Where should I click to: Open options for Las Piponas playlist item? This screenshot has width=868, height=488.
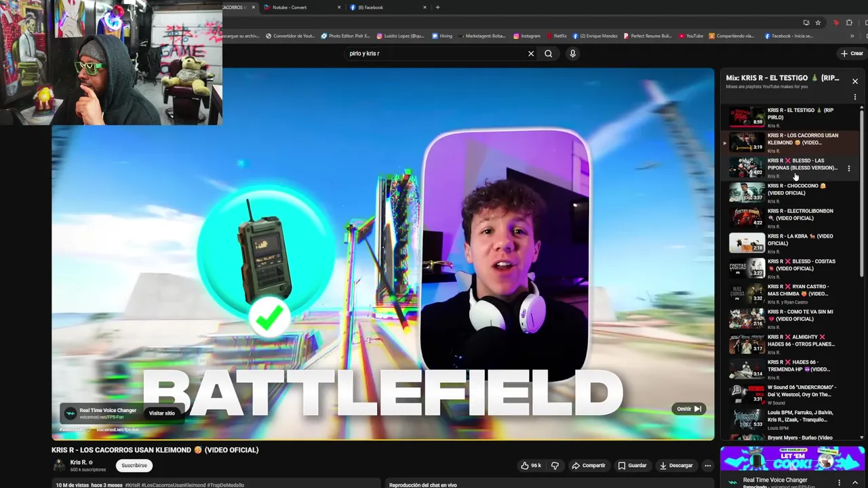click(x=848, y=168)
